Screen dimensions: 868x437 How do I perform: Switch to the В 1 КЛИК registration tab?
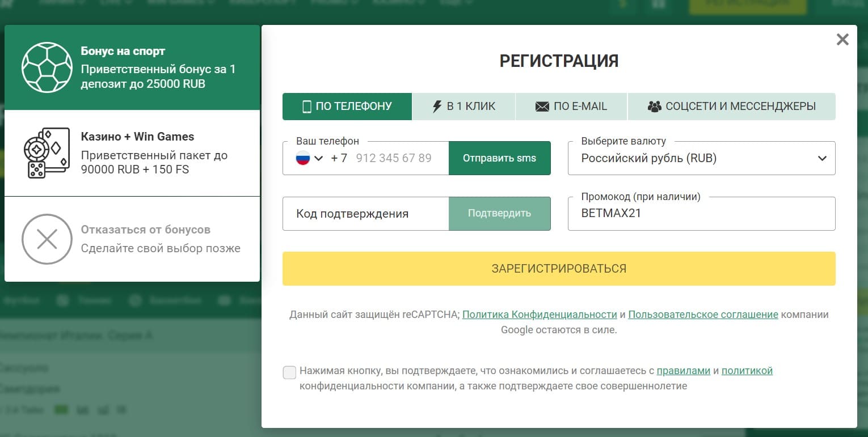click(464, 106)
